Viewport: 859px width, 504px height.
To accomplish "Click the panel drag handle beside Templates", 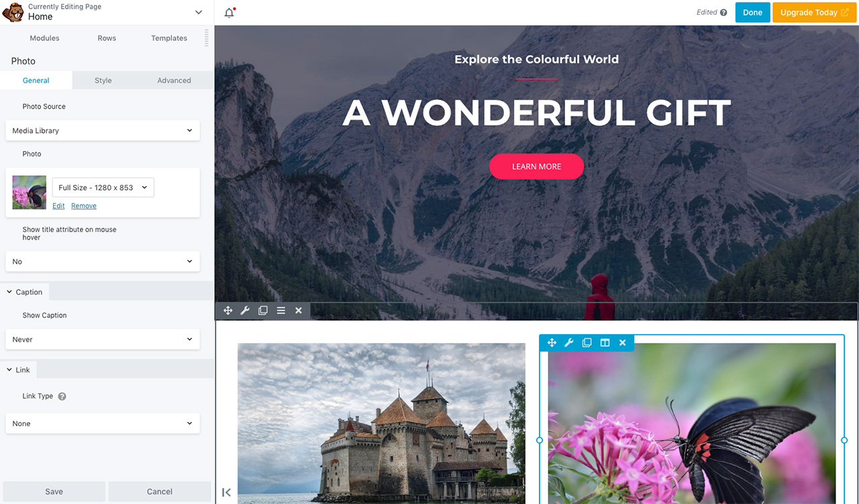I will pyautogui.click(x=207, y=38).
